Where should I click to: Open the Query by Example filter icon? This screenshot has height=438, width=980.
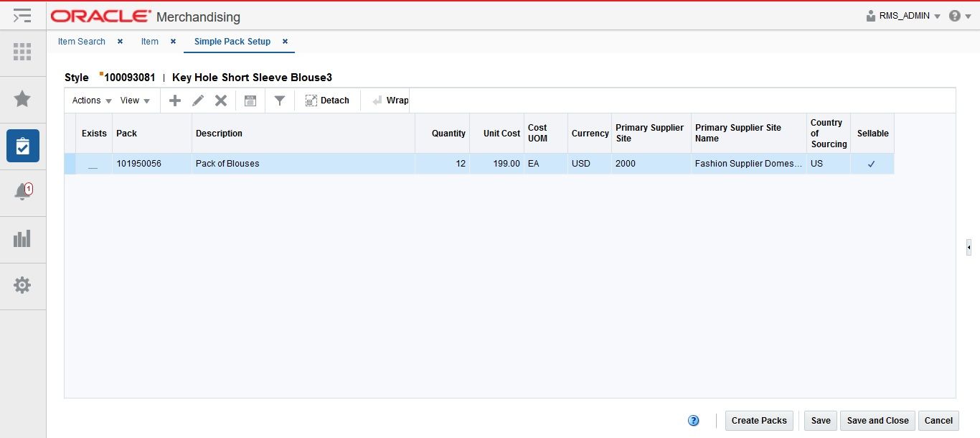tap(280, 101)
